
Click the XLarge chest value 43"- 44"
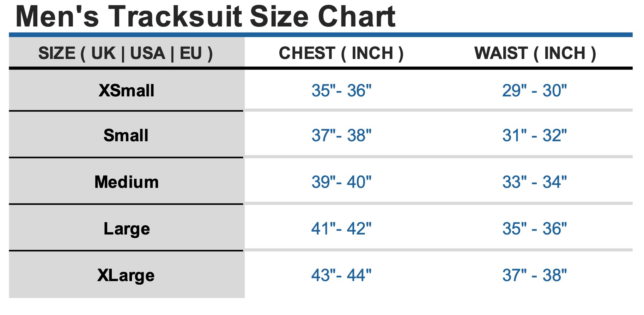[x=341, y=275]
